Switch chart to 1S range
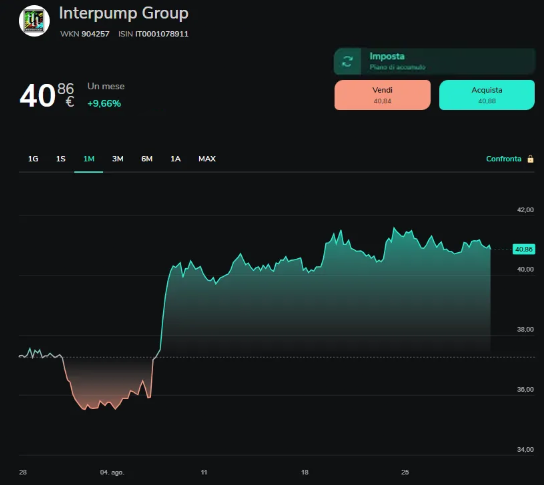Viewport: 544px width, 485px height. point(61,159)
